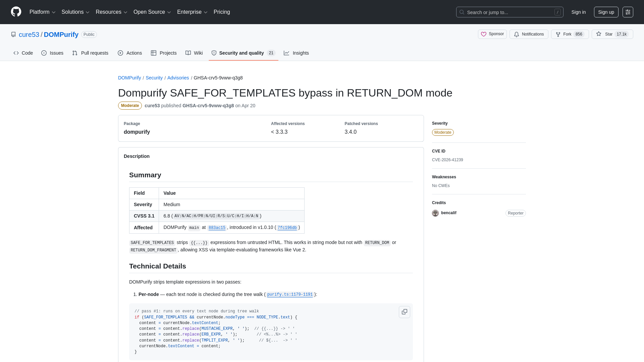Switch to the Actions tab
Image resolution: width=644 pixels, height=362 pixels.
pyautogui.click(x=130, y=53)
